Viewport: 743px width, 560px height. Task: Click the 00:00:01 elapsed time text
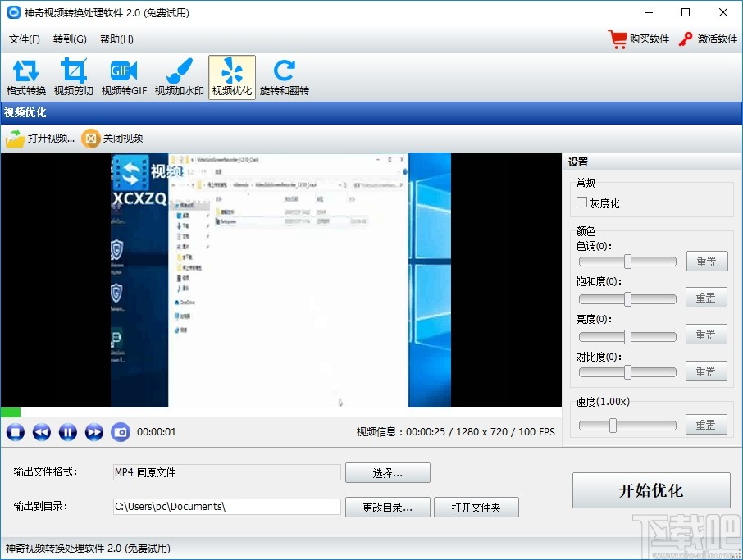156,432
